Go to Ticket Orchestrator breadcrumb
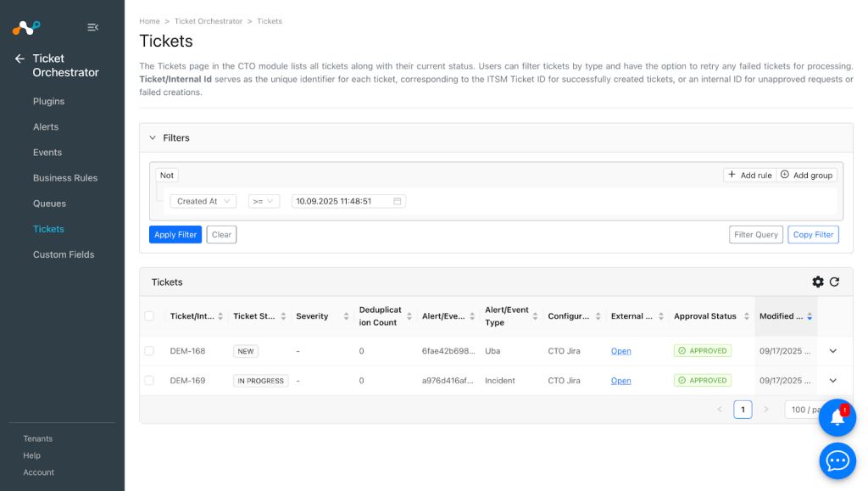 (209, 21)
